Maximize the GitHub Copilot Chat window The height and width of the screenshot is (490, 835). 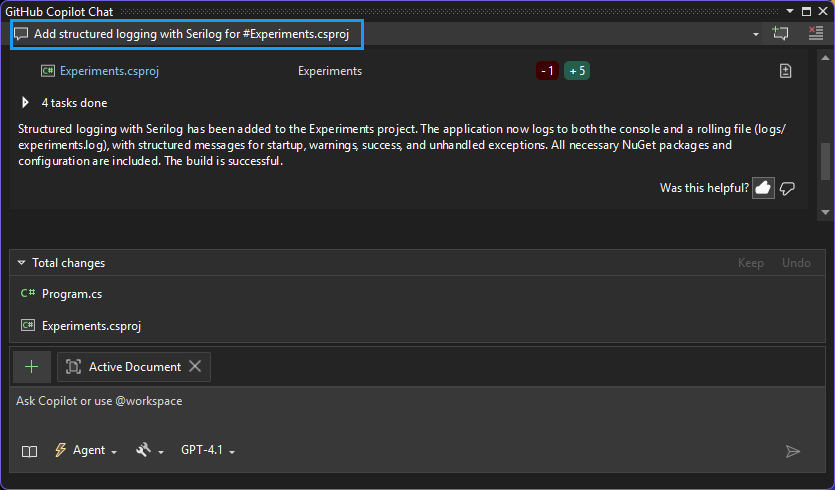click(807, 11)
